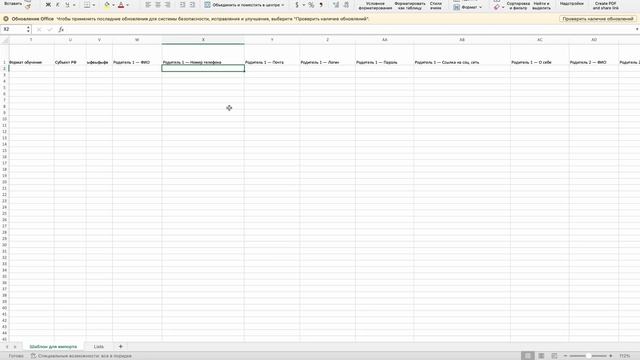Open the fill color dropdown arrow

tap(113, 5)
